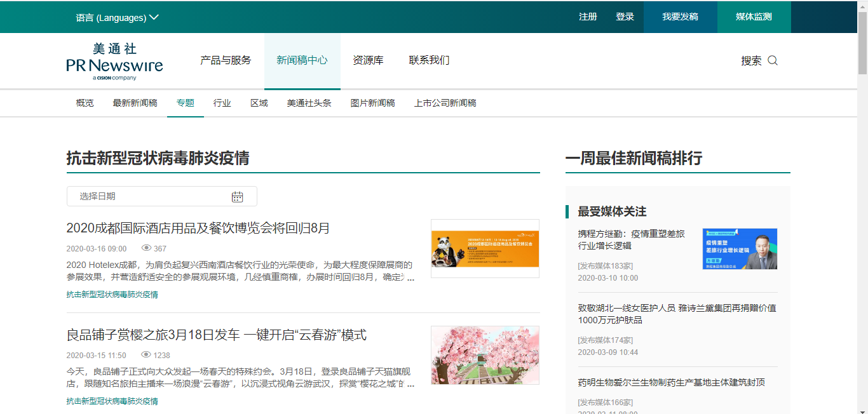The width and height of the screenshot is (868, 414).
Task: Open the cherry blossom article thumbnail
Action: coord(485,355)
